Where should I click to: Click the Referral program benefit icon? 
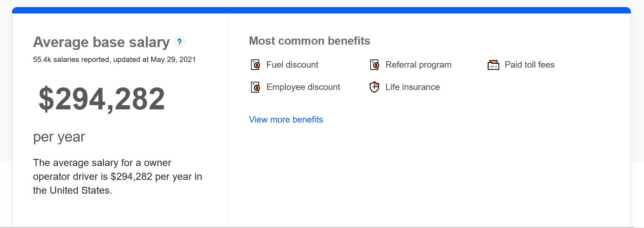375,65
